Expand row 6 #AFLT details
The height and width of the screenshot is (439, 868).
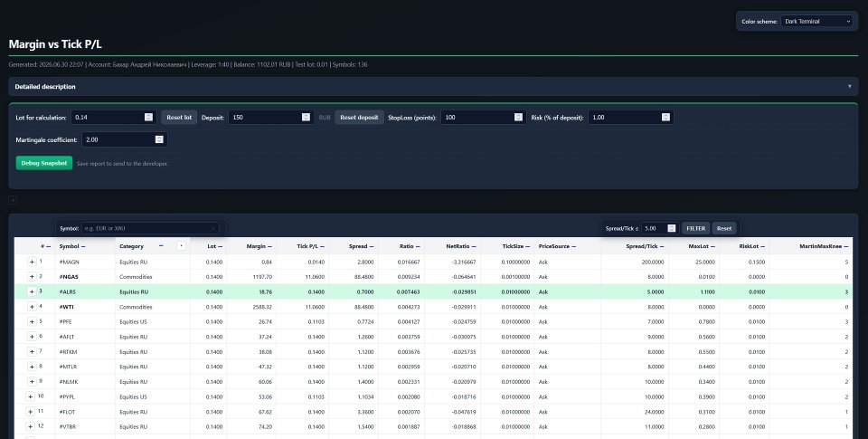tap(32, 337)
